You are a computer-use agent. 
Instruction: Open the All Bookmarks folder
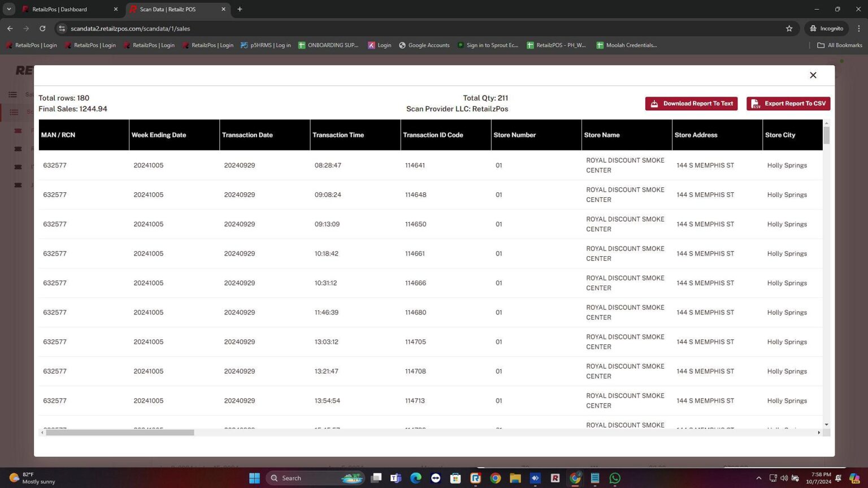pos(840,45)
